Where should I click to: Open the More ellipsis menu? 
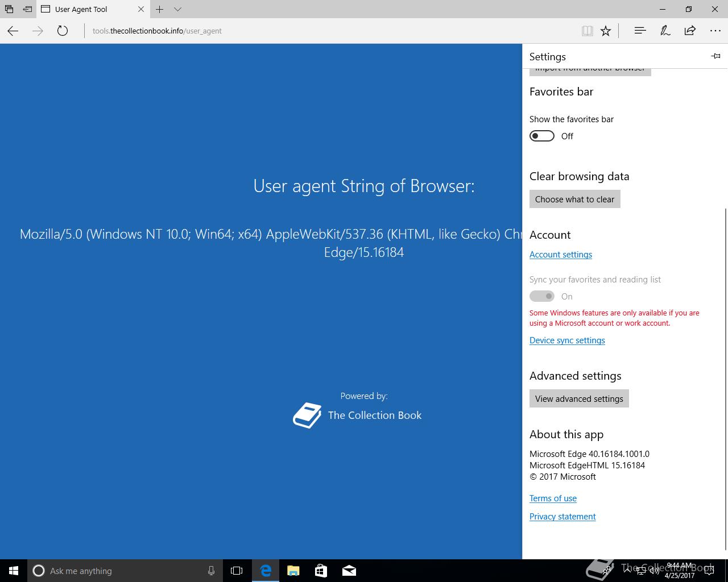click(715, 31)
